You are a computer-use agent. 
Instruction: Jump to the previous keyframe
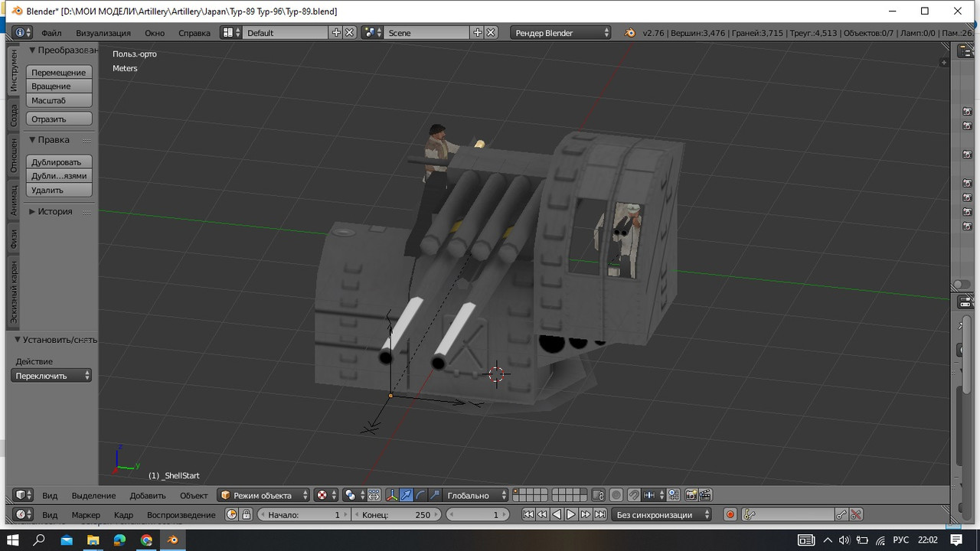point(542,515)
